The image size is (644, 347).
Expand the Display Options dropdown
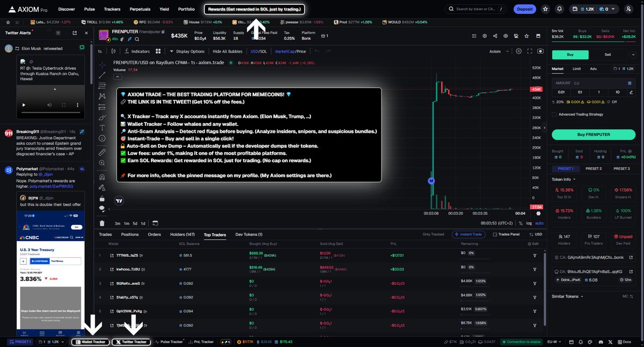187,51
